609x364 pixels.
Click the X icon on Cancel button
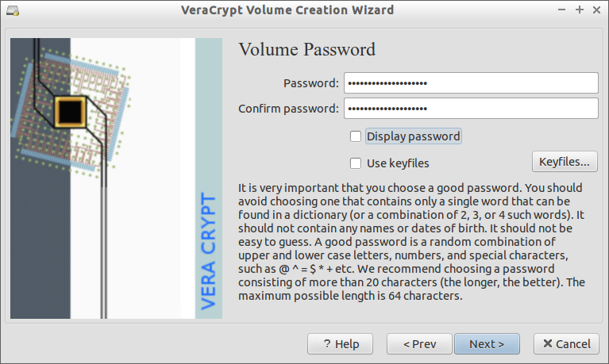tap(548, 343)
